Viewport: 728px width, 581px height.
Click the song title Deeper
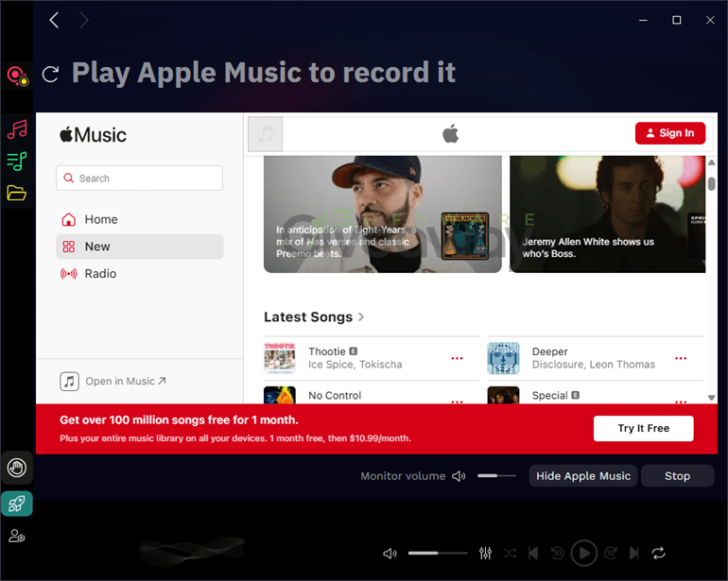549,351
